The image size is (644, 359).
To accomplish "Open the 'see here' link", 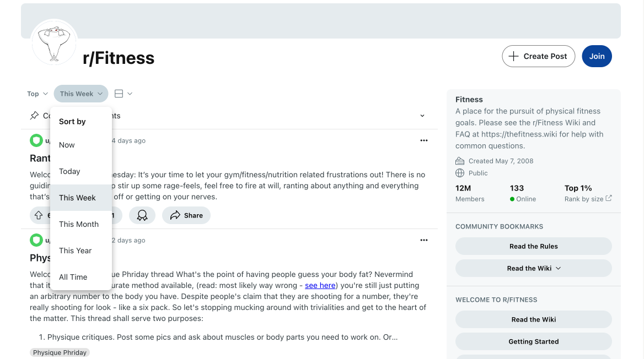I will 320,285.
